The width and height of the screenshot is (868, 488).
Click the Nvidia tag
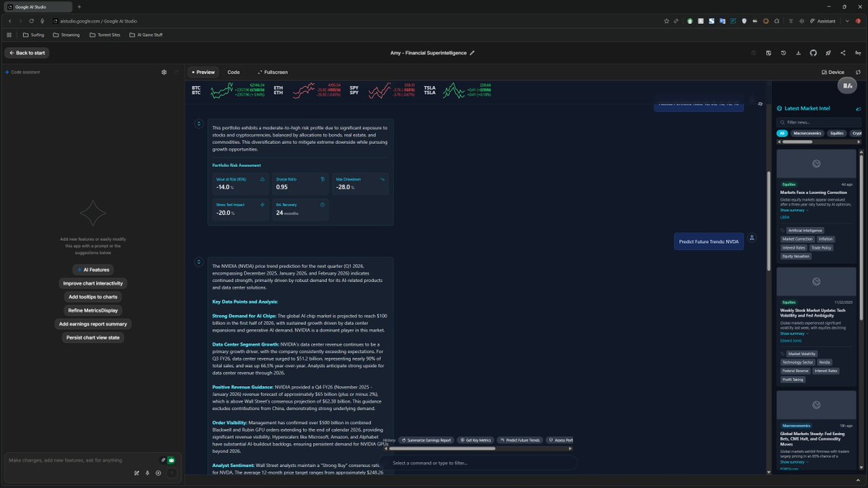point(825,362)
